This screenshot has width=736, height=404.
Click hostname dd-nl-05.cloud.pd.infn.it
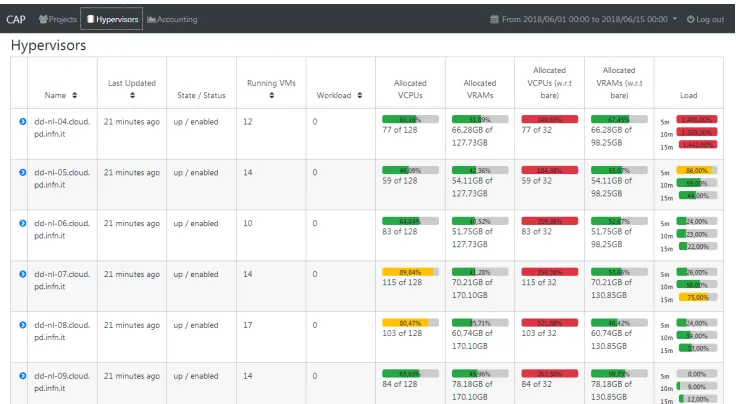[x=62, y=178]
